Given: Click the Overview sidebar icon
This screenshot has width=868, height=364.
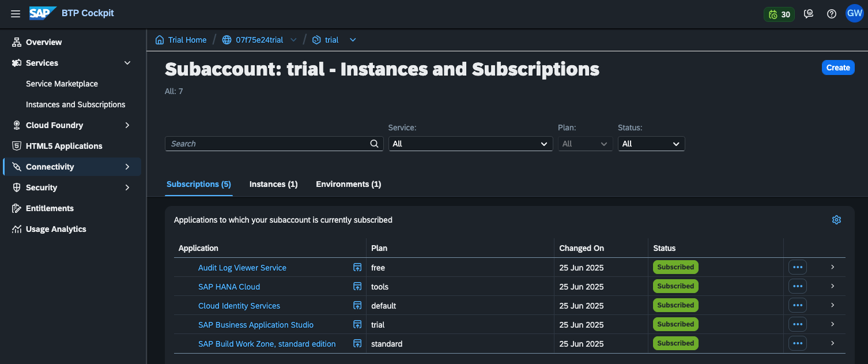Looking at the screenshot, I should 17,42.
